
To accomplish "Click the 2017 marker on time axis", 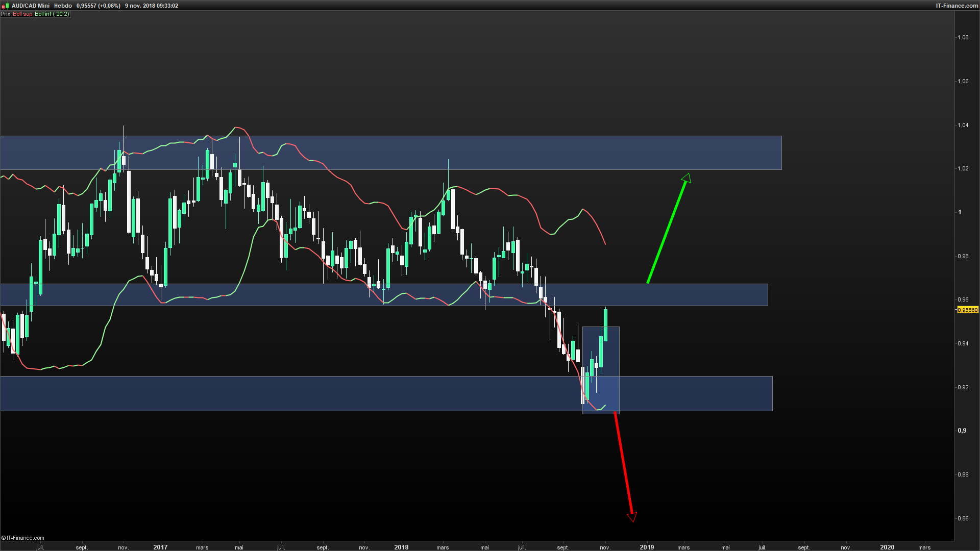I will tap(160, 547).
